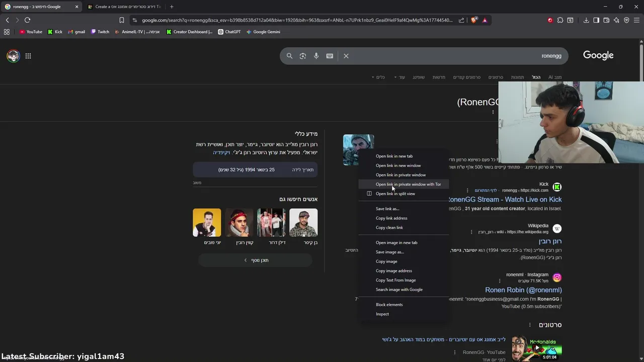Open the ChatGPT bookmark
This screenshot has width=644, height=362.
(229, 32)
